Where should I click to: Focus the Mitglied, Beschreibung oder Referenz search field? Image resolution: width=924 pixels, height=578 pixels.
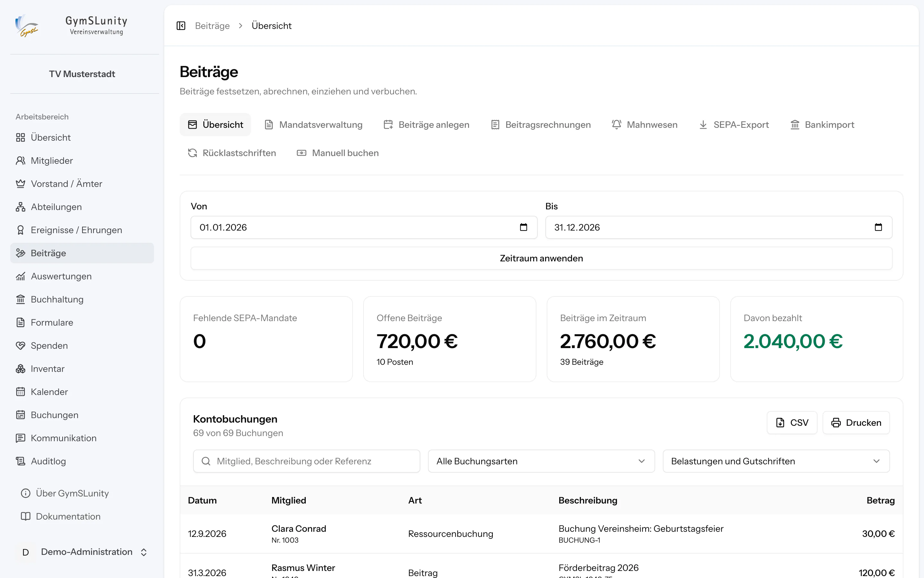click(306, 461)
